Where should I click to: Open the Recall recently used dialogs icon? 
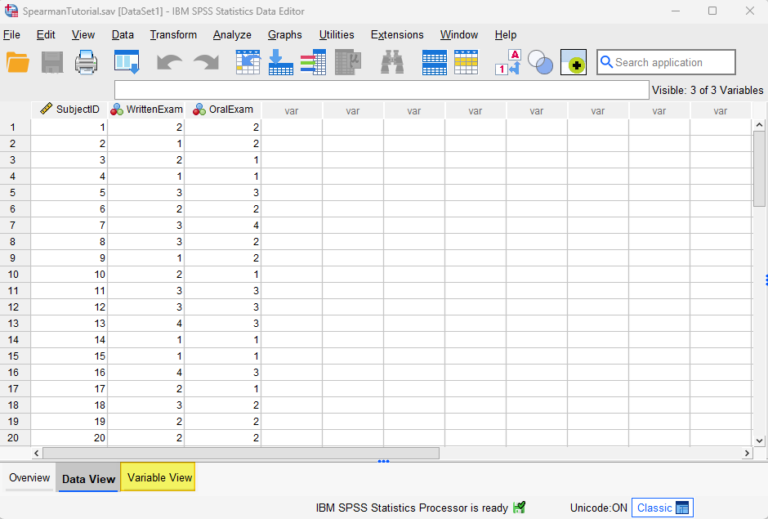pyautogui.click(x=126, y=63)
